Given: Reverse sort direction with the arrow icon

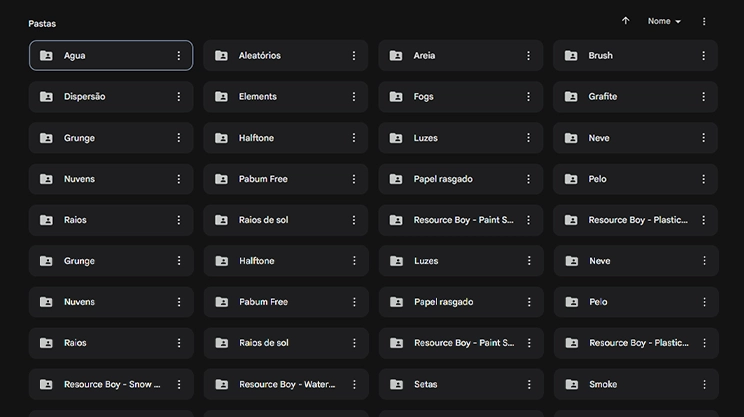Looking at the screenshot, I should click(x=626, y=21).
